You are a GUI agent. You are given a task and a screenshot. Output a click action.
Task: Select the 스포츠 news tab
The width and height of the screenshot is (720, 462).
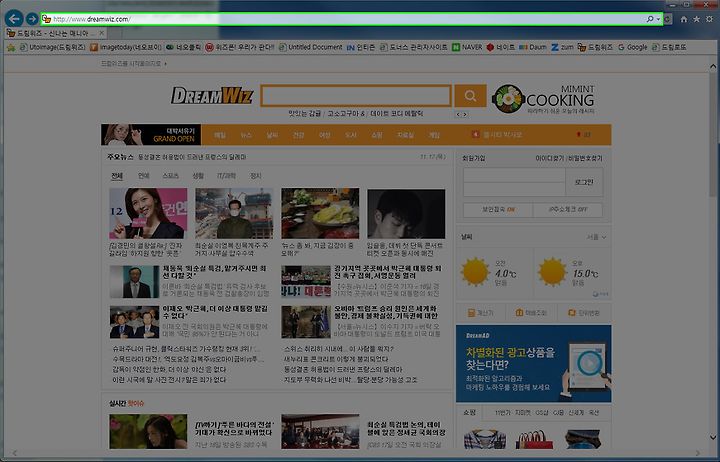tap(170, 176)
